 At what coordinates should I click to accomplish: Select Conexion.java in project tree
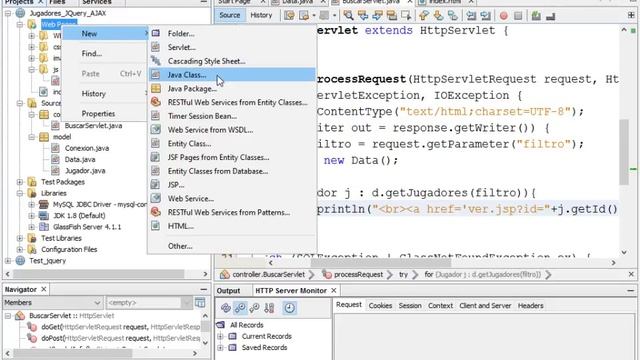[x=87, y=148]
